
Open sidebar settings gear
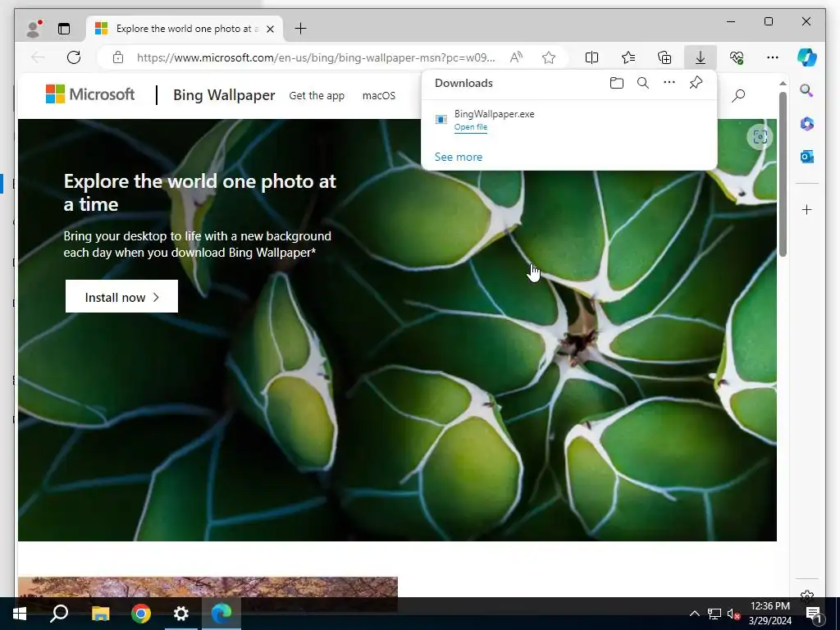coord(807,595)
